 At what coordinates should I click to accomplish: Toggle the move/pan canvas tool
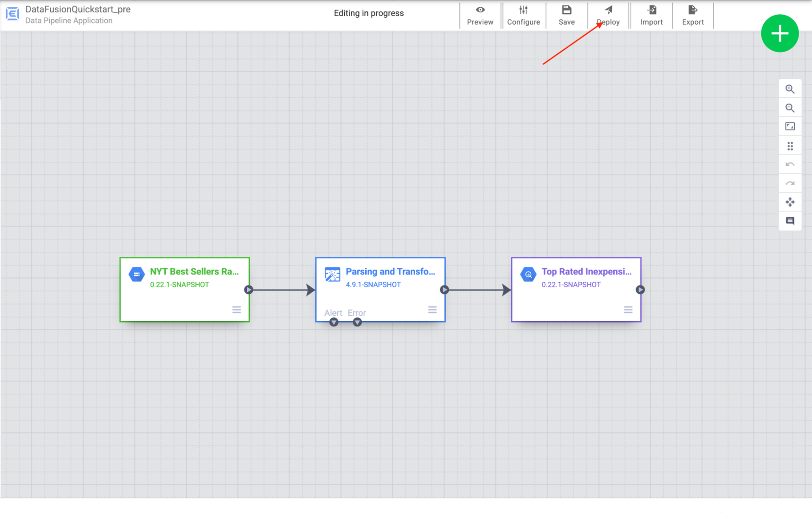click(790, 202)
